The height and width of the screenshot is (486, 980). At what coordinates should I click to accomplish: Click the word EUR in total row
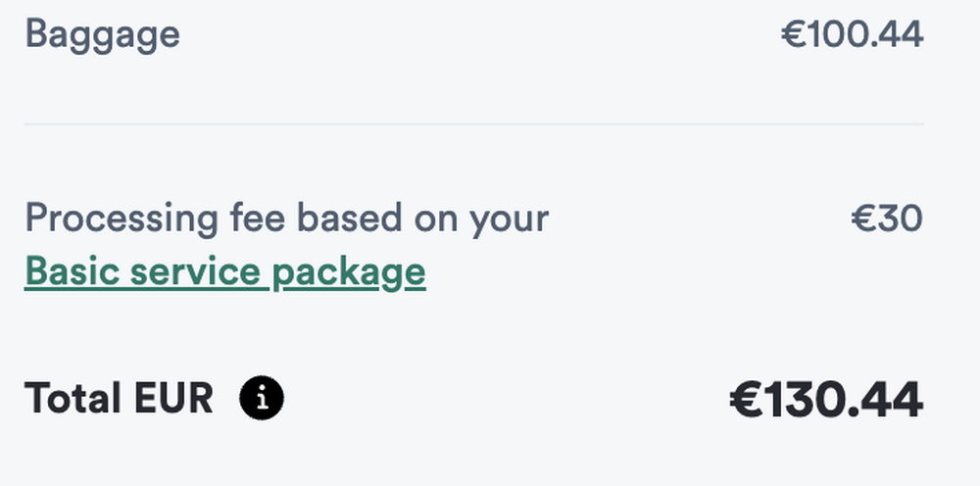[173, 398]
